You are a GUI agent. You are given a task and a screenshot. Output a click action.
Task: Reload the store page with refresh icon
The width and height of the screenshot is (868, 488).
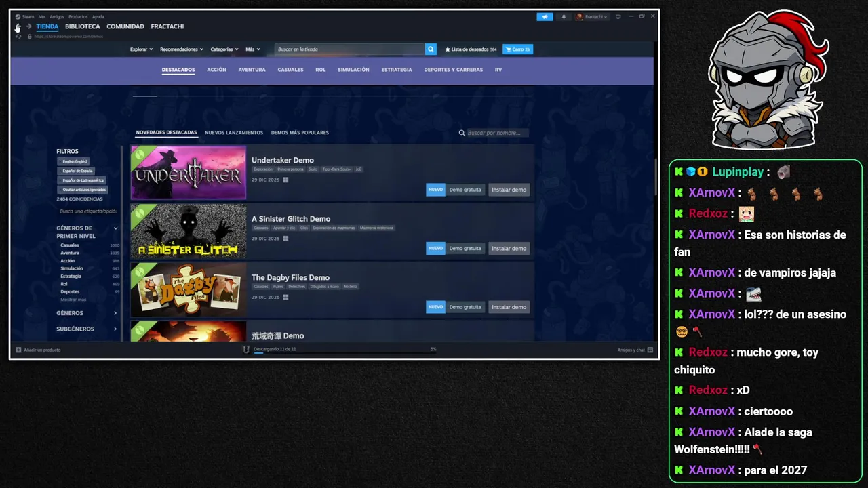point(18,36)
